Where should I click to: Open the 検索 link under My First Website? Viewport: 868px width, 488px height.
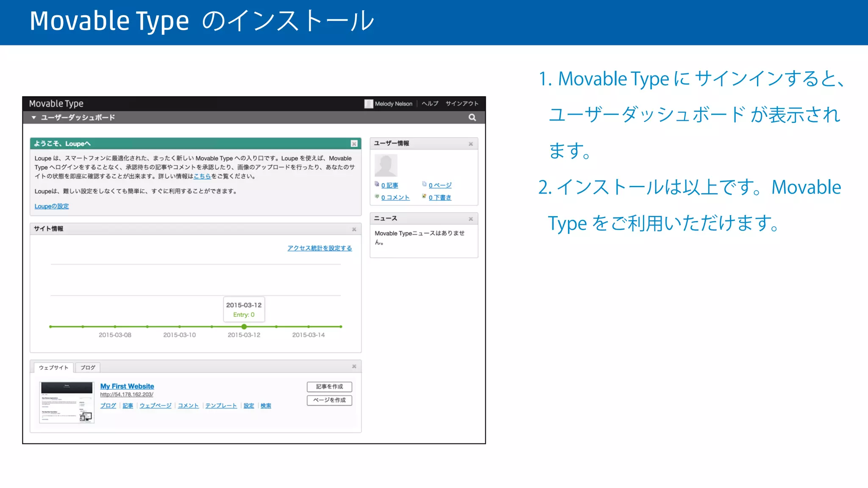click(x=266, y=406)
